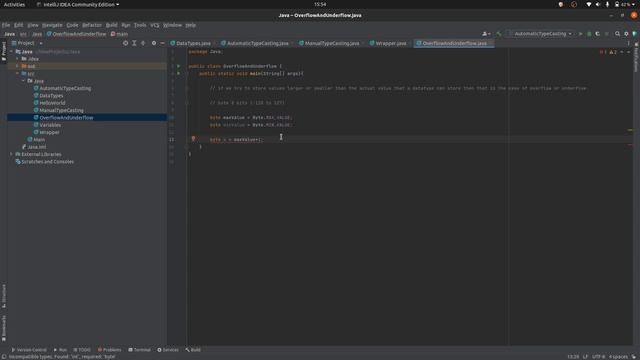
Task: Run with coverage icon
Action: [598, 34]
